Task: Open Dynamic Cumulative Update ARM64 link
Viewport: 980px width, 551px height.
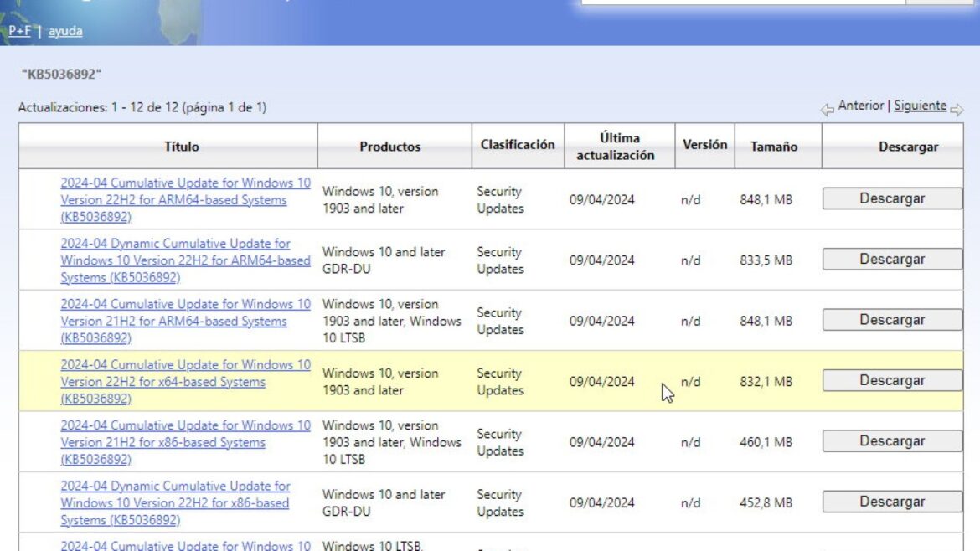Action: point(185,260)
